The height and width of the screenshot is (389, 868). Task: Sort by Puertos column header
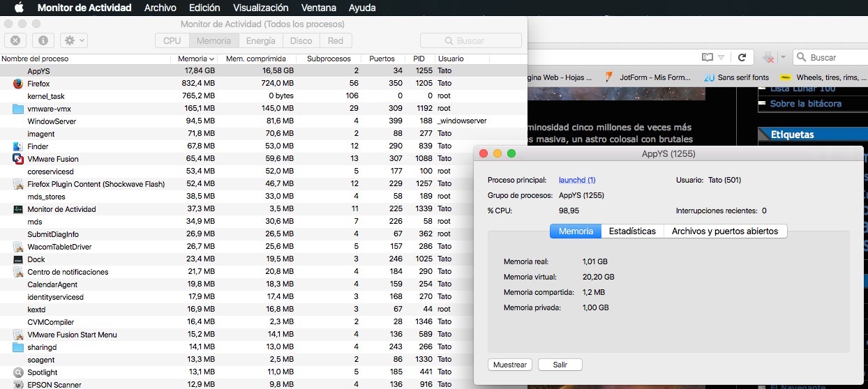(382, 59)
